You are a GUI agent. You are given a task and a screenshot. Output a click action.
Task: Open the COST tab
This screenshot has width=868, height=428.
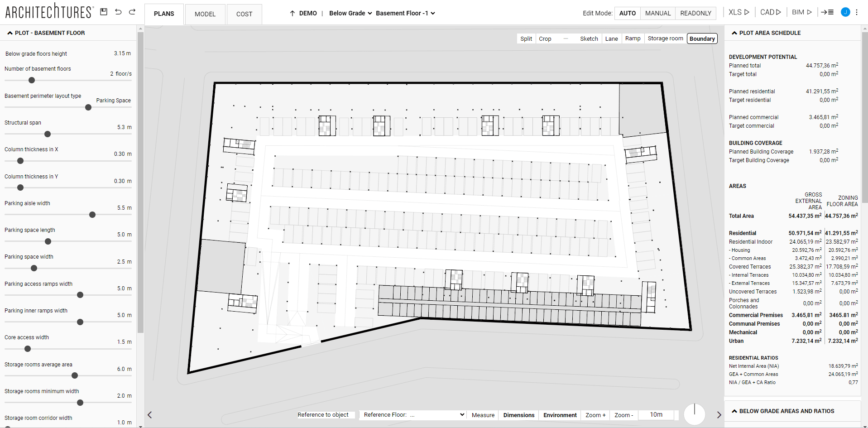point(244,14)
